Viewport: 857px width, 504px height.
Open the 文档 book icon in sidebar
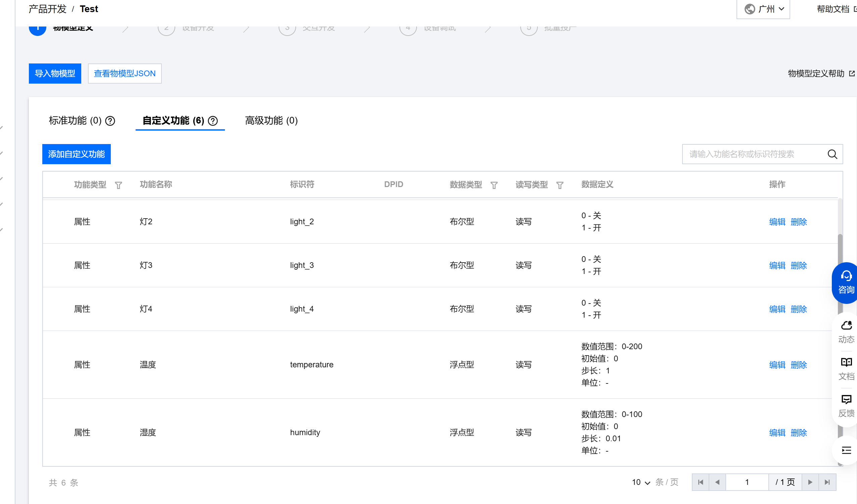click(x=846, y=363)
